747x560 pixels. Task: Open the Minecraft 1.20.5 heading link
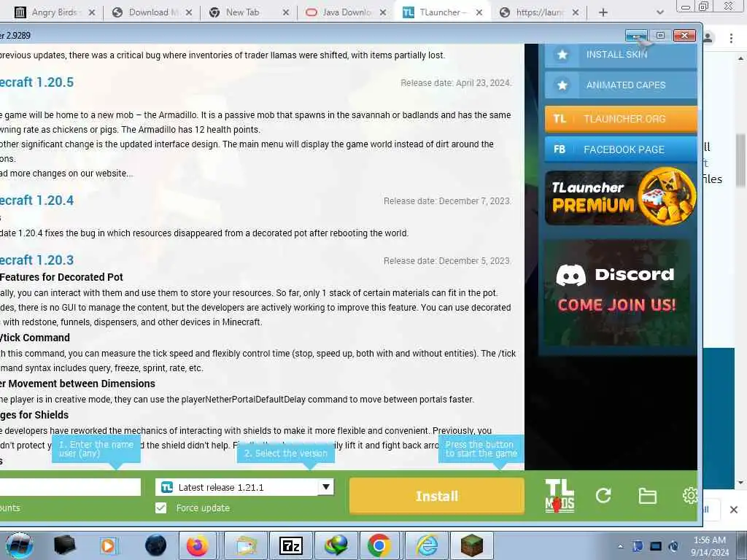(36, 82)
